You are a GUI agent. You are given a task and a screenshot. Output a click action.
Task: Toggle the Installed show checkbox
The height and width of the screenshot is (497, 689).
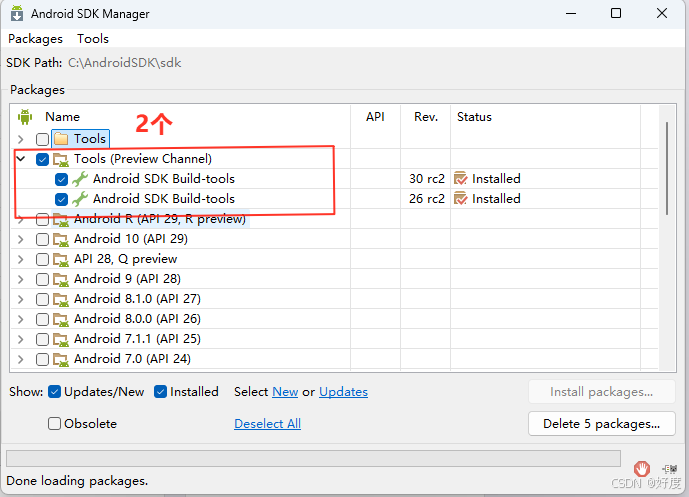(x=160, y=392)
